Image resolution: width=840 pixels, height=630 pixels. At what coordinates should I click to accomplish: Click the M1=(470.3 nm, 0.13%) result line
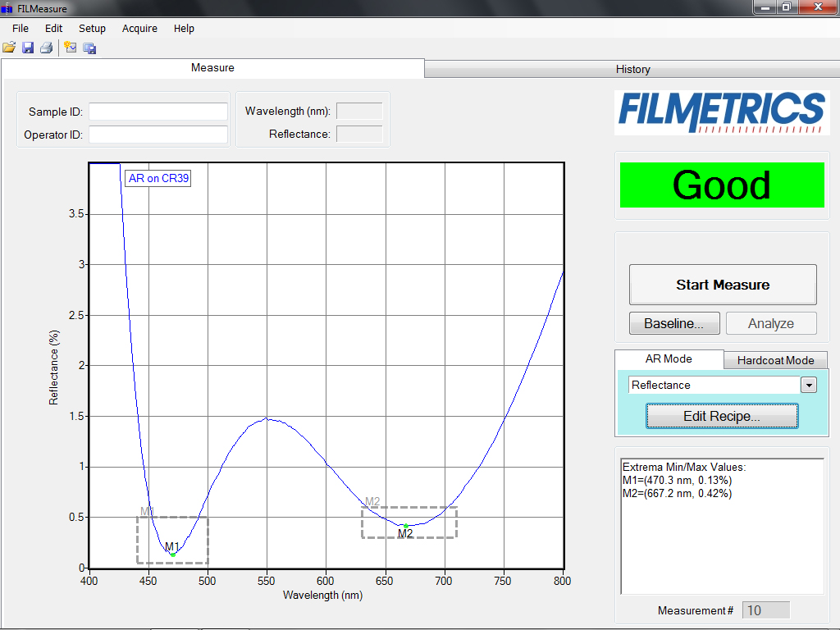click(x=677, y=480)
